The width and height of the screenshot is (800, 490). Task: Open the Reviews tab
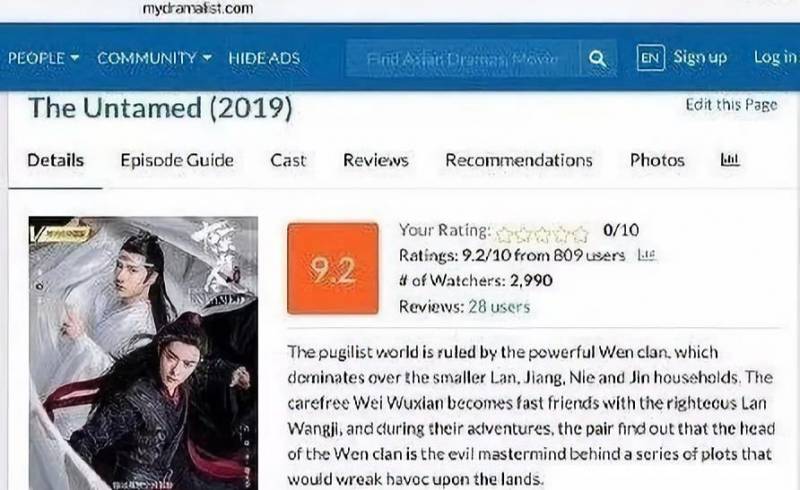pos(376,160)
